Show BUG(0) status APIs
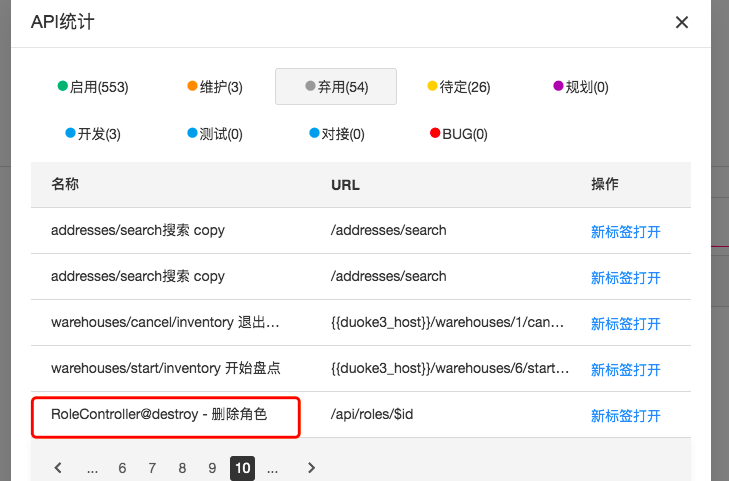 (x=459, y=134)
